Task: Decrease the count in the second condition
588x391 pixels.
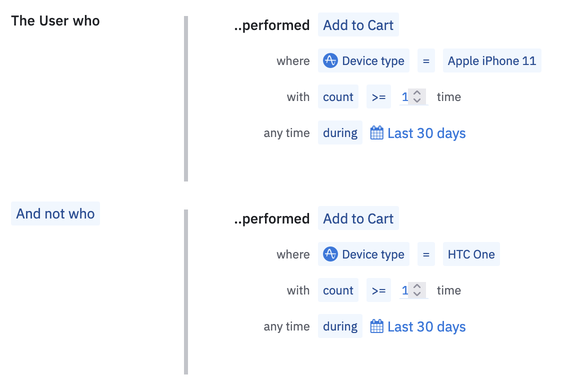Action: pyautogui.click(x=417, y=294)
